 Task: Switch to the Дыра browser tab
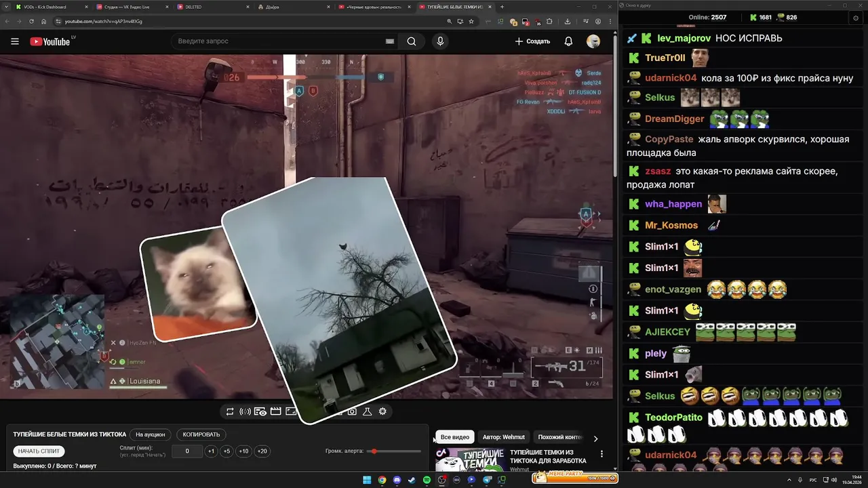pyautogui.click(x=294, y=7)
